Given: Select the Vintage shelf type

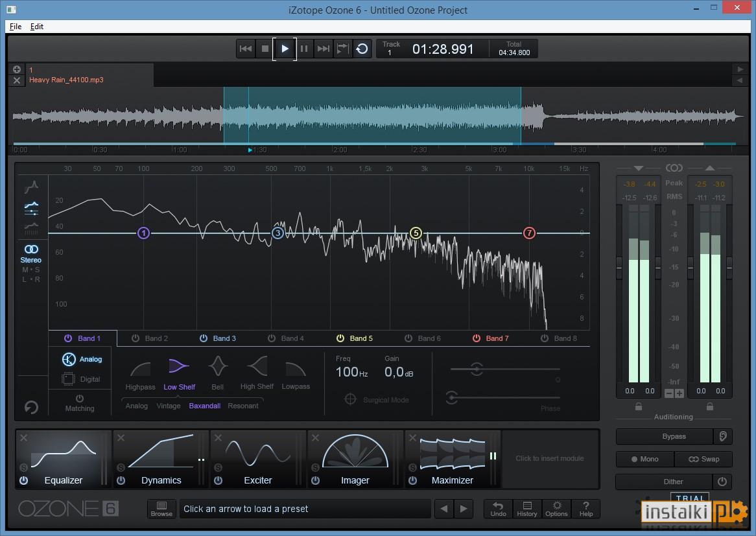Looking at the screenshot, I should coord(169,406).
